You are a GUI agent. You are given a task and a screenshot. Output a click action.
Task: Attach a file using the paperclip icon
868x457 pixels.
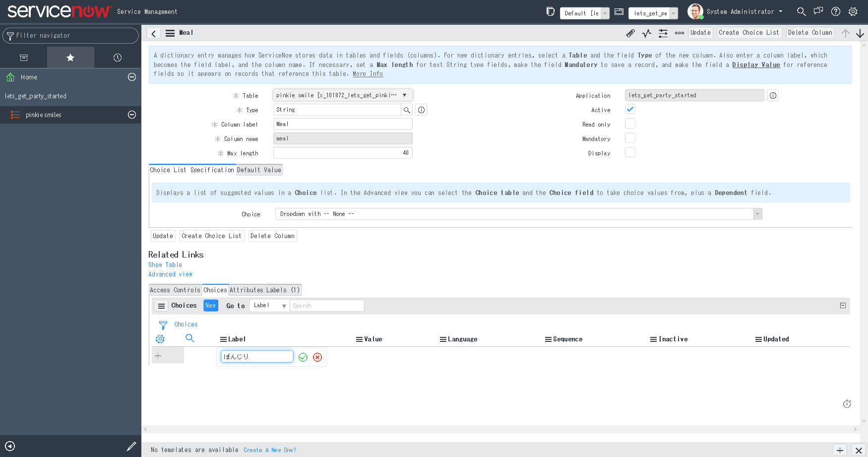[x=630, y=33]
